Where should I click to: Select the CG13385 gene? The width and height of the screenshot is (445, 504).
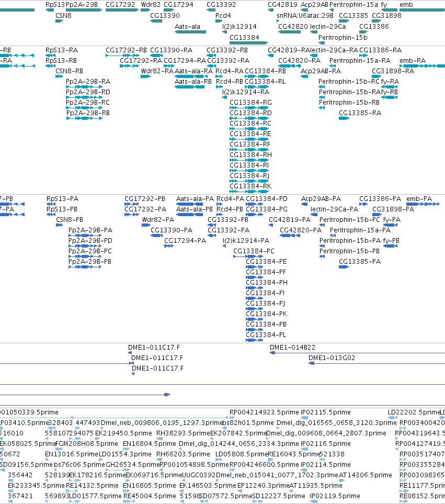[x=344, y=21]
